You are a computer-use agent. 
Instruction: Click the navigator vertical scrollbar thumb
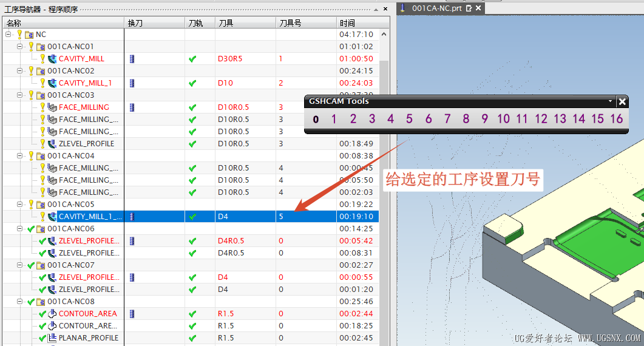click(x=384, y=202)
